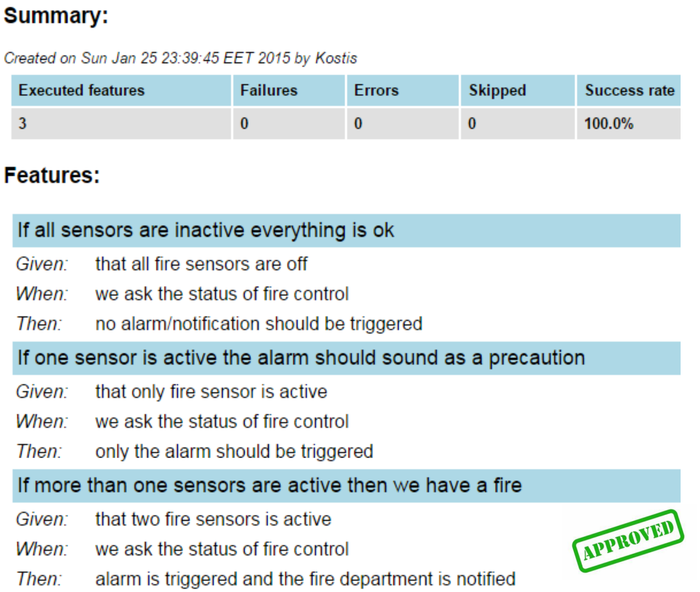
Task: Click the "Executed features" column header
Action: 81,90
